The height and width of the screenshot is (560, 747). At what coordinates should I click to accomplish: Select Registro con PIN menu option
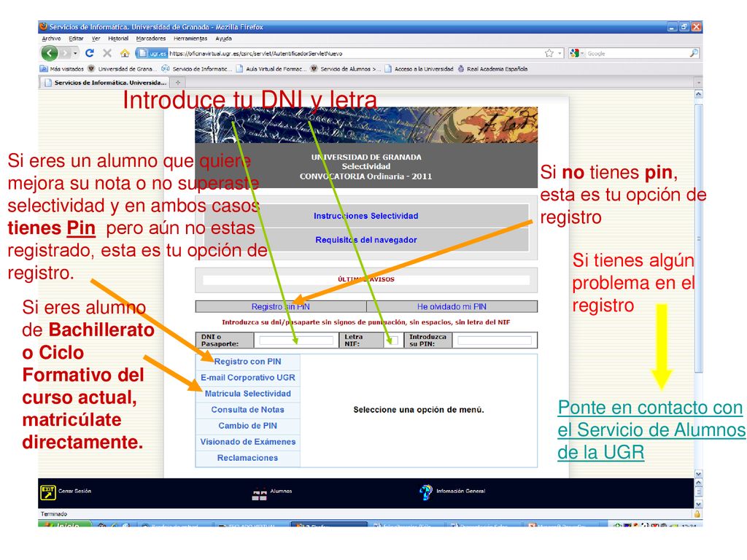pyautogui.click(x=248, y=362)
